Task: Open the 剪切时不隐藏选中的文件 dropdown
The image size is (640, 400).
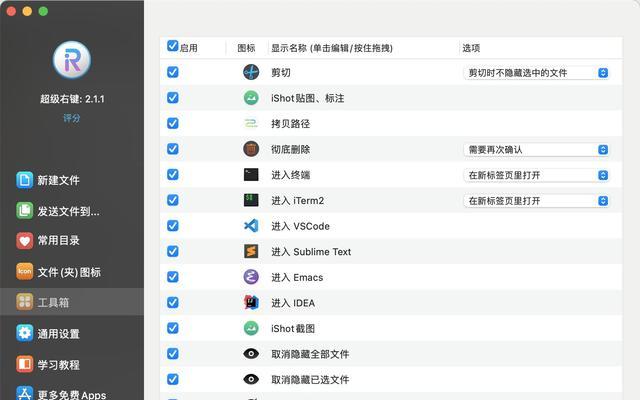Action: (x=536, y=73)
